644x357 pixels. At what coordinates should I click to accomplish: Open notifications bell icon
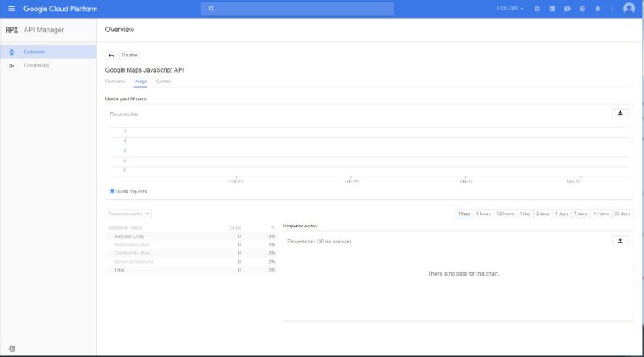point(597,9)
